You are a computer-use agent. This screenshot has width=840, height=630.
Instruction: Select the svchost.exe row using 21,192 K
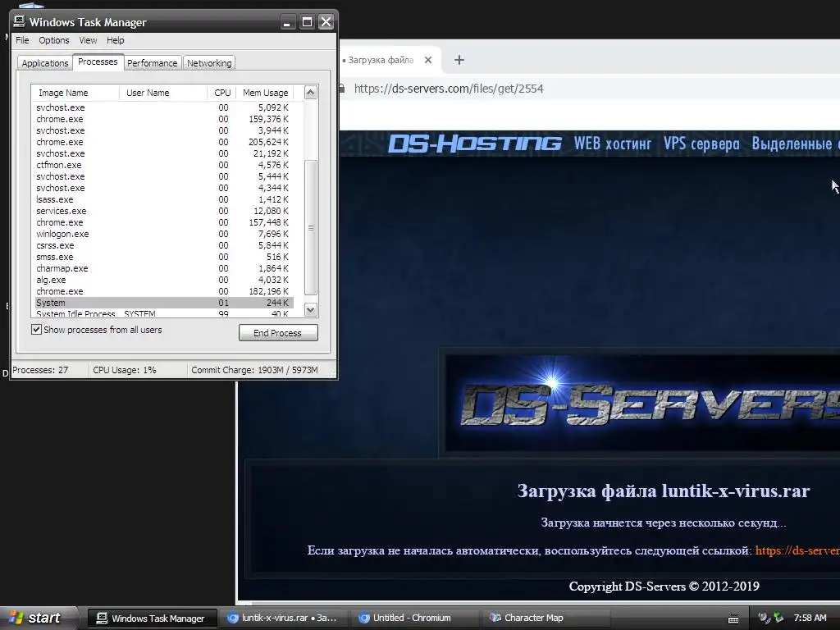tap(164, 153)
